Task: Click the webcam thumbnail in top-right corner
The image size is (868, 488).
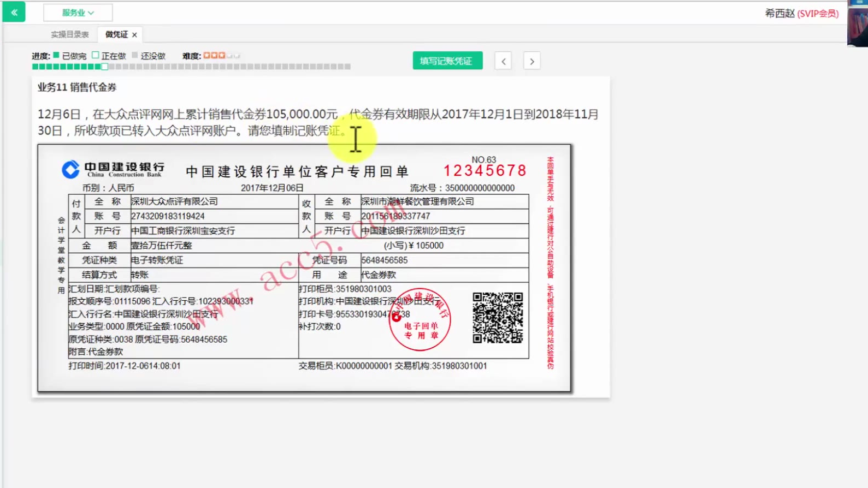Action: coord(858,23)
